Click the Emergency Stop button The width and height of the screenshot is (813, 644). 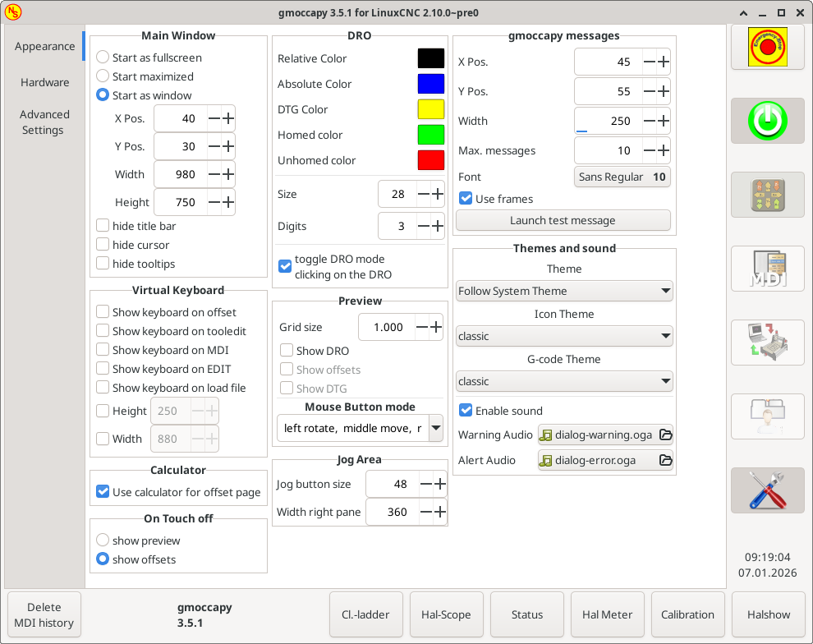coord(767,47)
